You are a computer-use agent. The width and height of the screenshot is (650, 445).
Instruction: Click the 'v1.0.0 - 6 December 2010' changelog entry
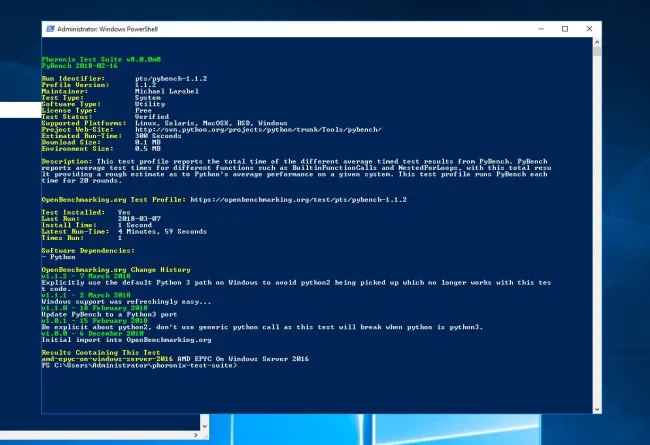coord(84,333)
